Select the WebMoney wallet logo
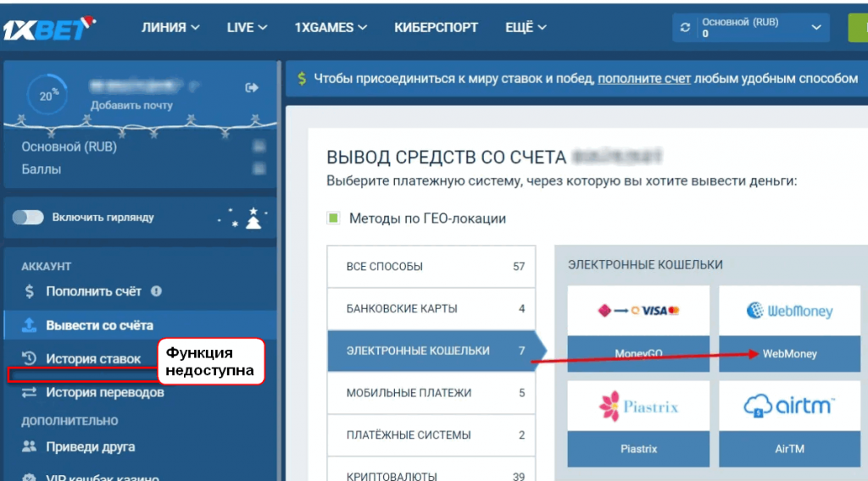This screenshot has height=481, width=868. 789,311
